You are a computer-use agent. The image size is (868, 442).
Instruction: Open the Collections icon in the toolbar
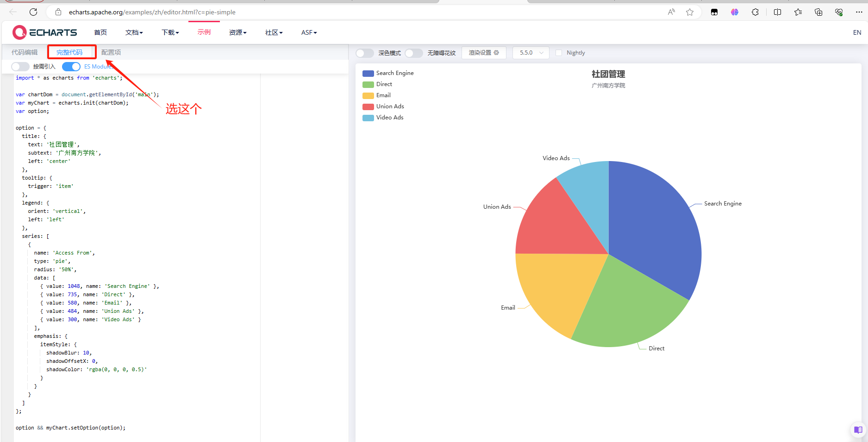(818, 12)
